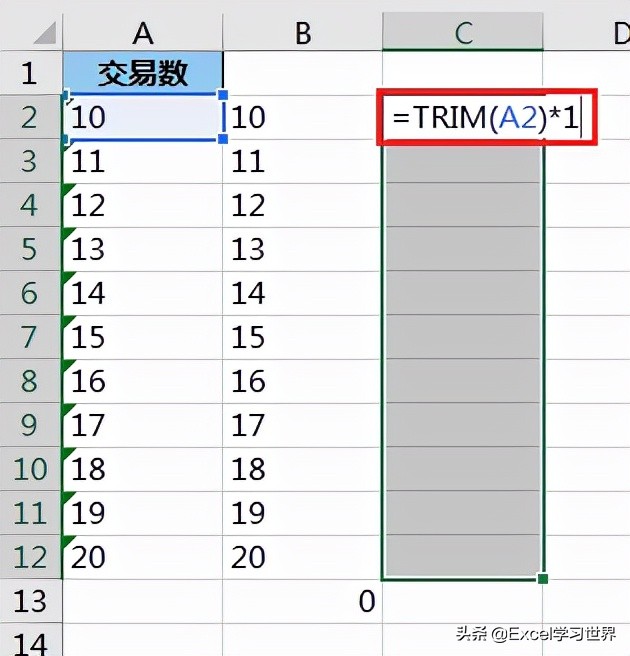Select cell A4 containing 12
This screenshot has width=630, height=656.
tap(143, 205)
